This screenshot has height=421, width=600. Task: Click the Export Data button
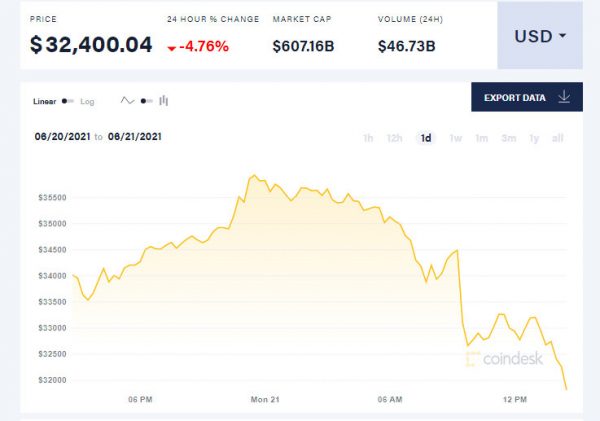pos(526,98)
